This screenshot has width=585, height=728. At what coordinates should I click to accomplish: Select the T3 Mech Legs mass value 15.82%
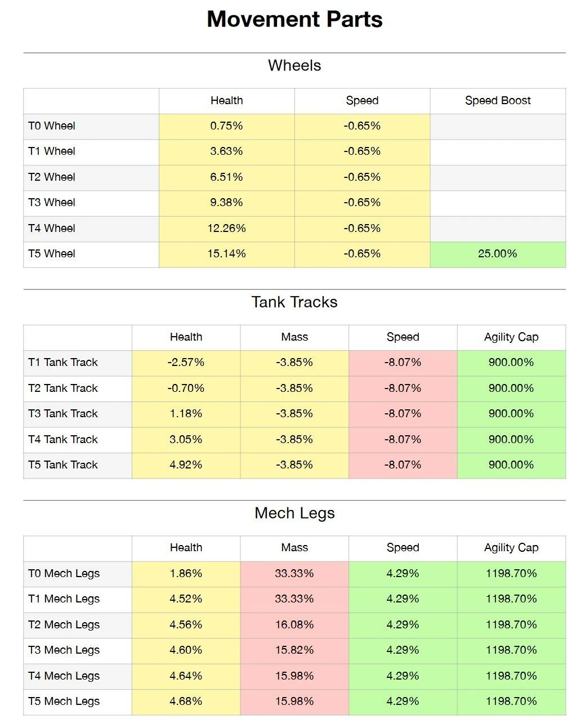coord(294,650)
